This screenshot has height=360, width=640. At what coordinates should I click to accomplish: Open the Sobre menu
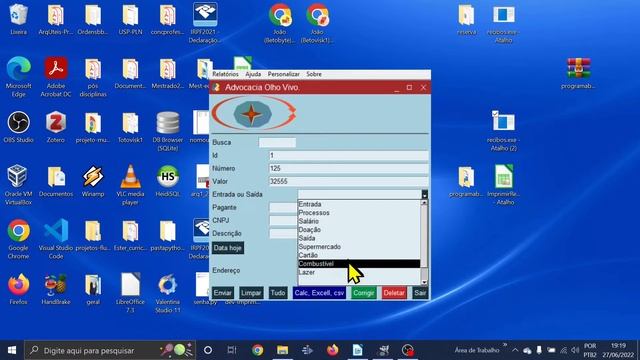click(314, 74)
